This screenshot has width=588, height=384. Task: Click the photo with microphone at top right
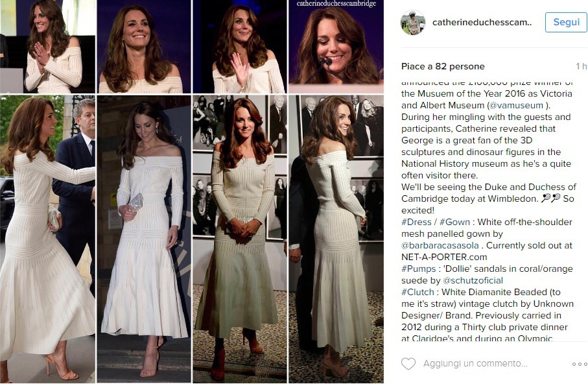pos(336,47)
